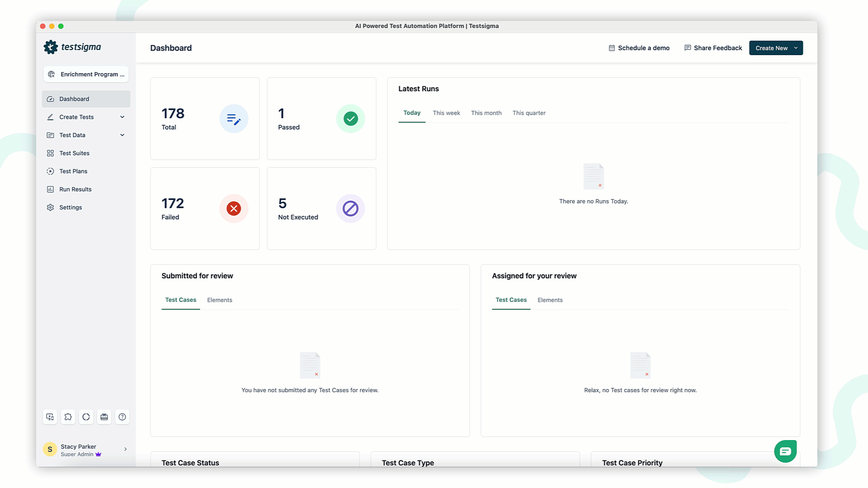The image size is (868, 488).
Task: Switch to This month tab
Action: (x=486, y=113)
